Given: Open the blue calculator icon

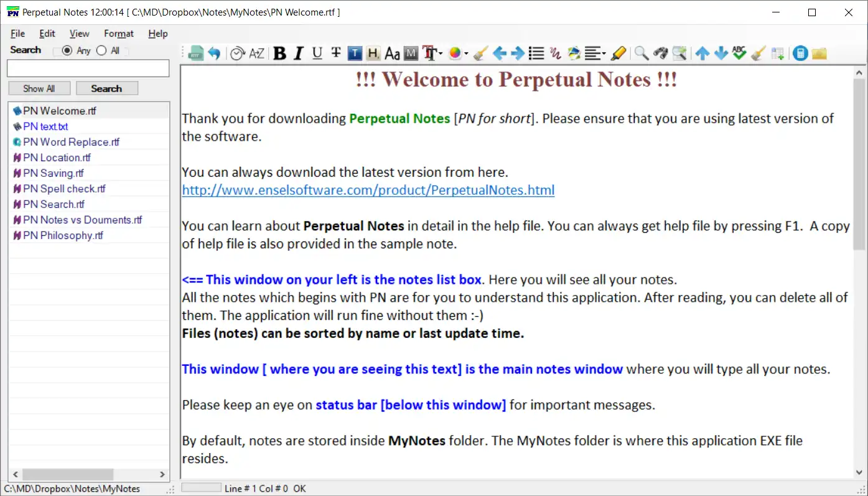Looking at the screenshot, I should pos(800,54).
